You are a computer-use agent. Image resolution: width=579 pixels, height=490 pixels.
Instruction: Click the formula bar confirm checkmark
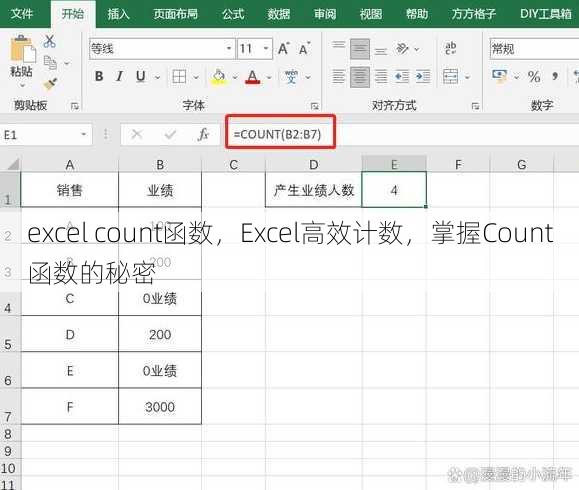(x=170, y=134)
